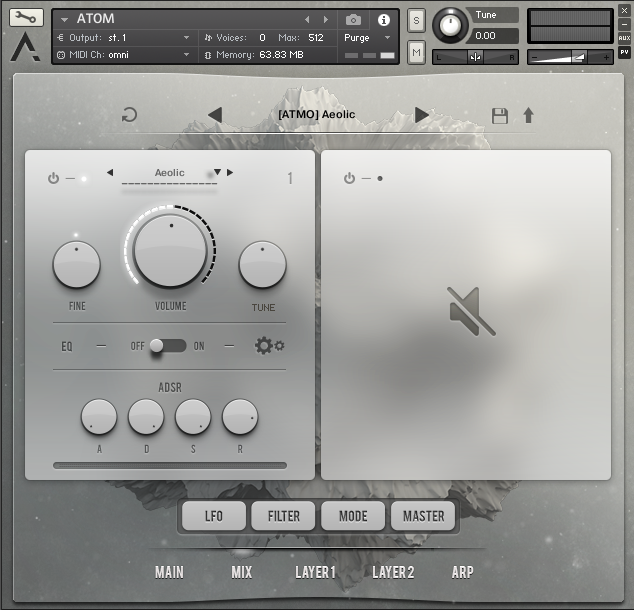Switch to the ARP tab
634x610 pixels.
(x=463, y=572)
